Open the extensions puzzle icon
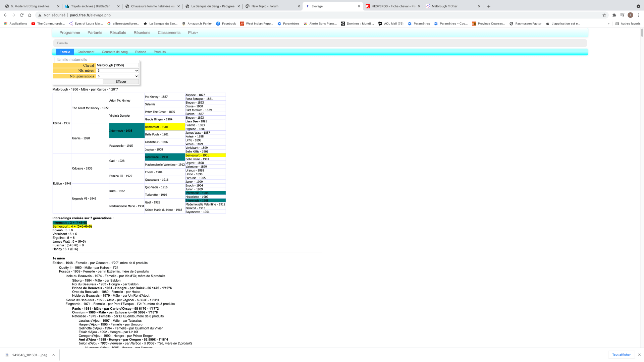 click(614, 15)
